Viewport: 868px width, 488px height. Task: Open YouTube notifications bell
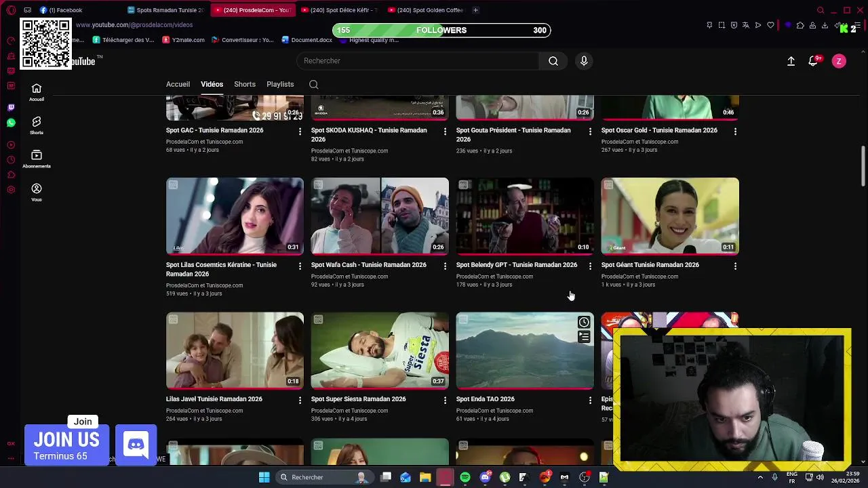814,61
